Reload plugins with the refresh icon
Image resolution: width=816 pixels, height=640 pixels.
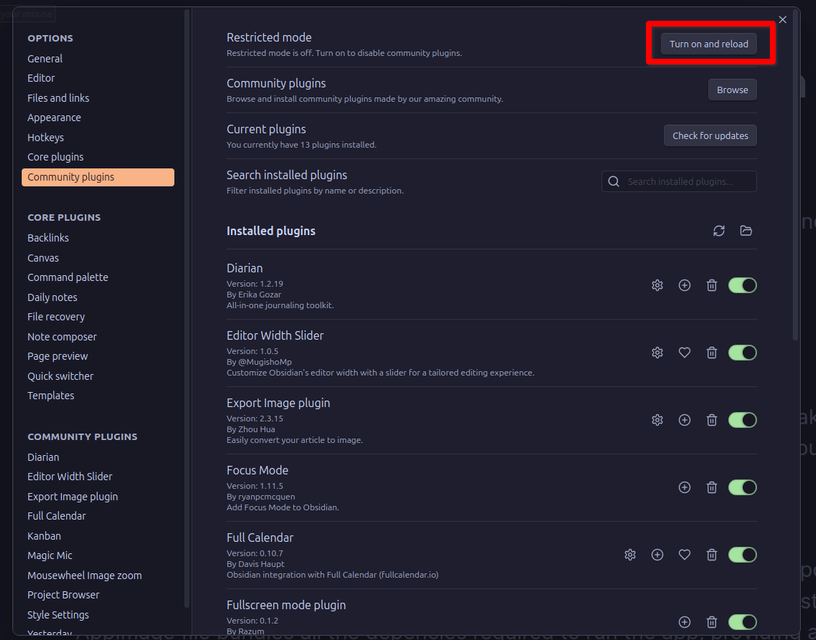719,231
